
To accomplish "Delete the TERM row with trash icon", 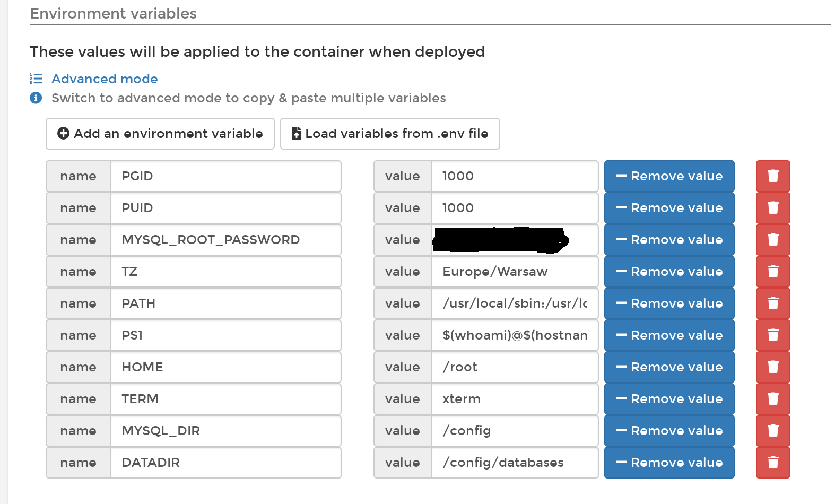I will click(772, 399).
